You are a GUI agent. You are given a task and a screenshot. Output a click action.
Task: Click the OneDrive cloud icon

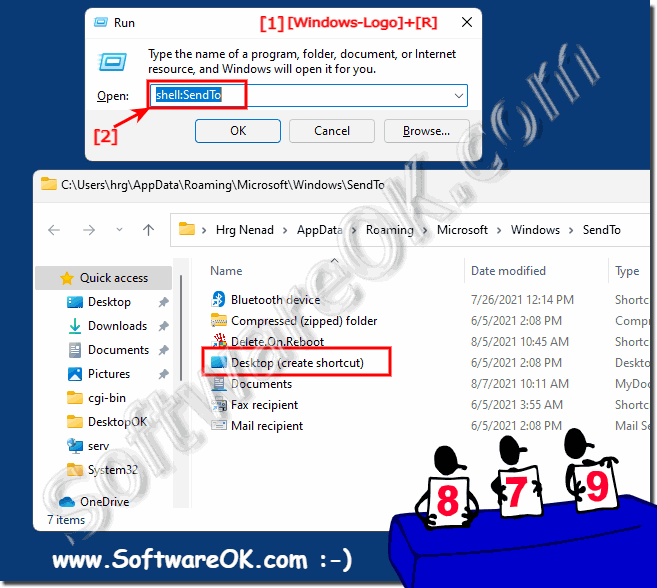pos(67,501)
